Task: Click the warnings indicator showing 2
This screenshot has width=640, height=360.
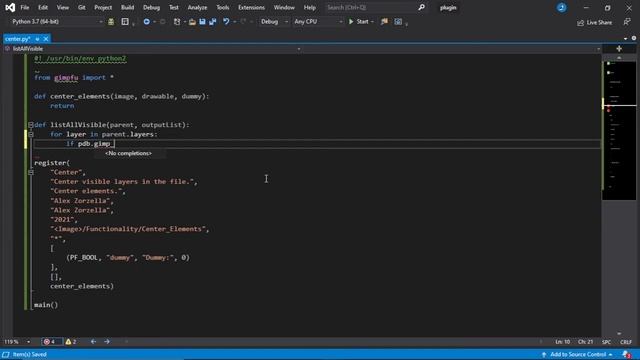Action: click(x=71, y=342)
